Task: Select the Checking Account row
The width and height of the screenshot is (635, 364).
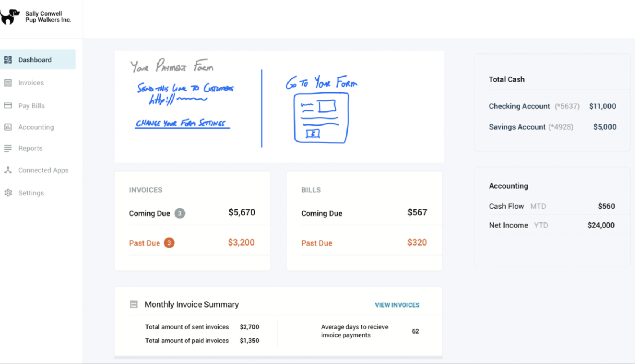Action: [552, 106]
